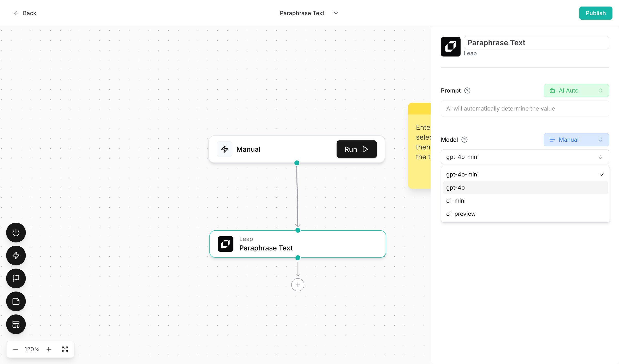The width and height of the screenshot is (619, 364).
Task: Open the Manual model mode dropdown
Action: (576, 140)
